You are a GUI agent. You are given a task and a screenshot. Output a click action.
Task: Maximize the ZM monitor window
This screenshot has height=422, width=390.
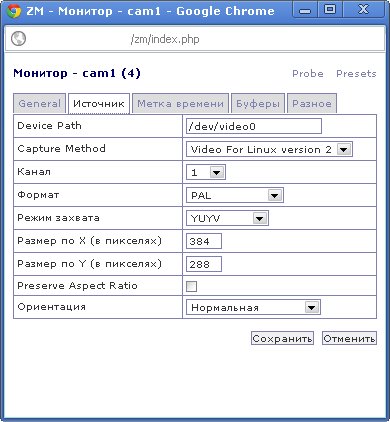click(330, 10)
